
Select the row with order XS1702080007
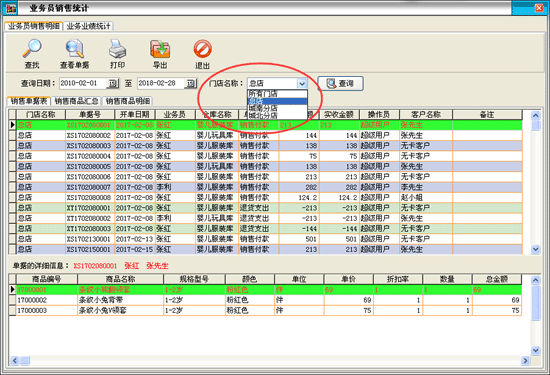coord(265,187)
